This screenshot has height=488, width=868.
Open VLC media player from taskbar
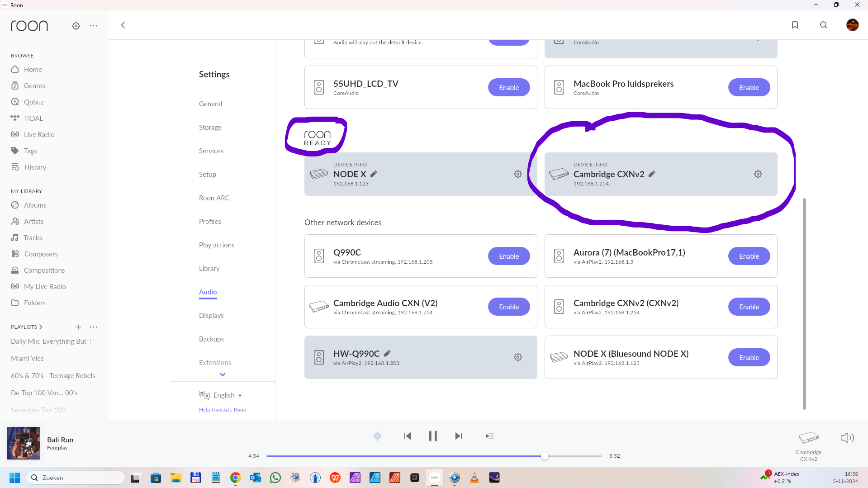(x=474, y=478)
